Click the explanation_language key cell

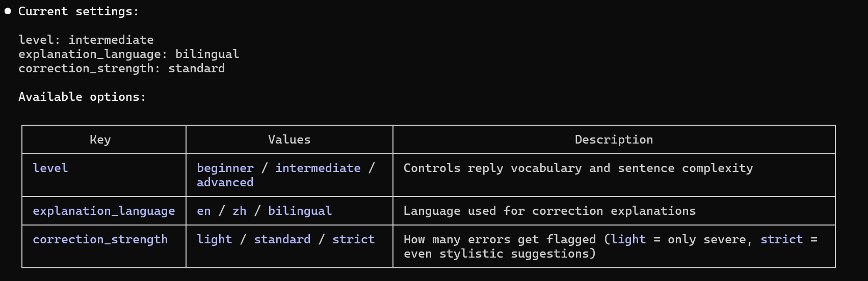coord(103,211)
